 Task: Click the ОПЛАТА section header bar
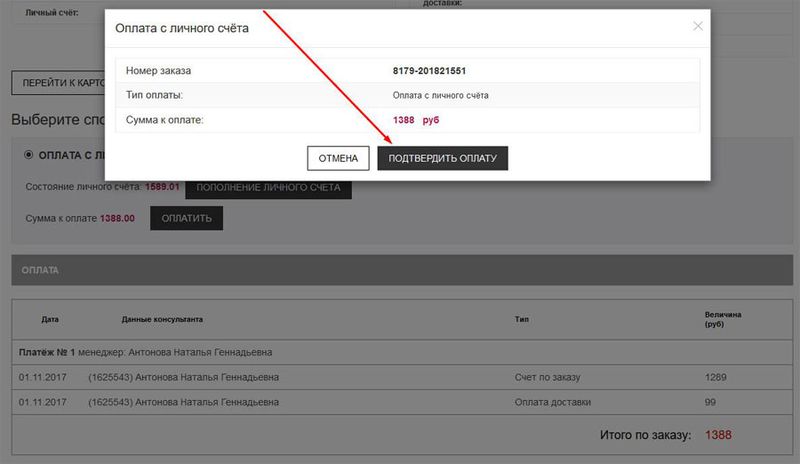click(x=402, y=270)
